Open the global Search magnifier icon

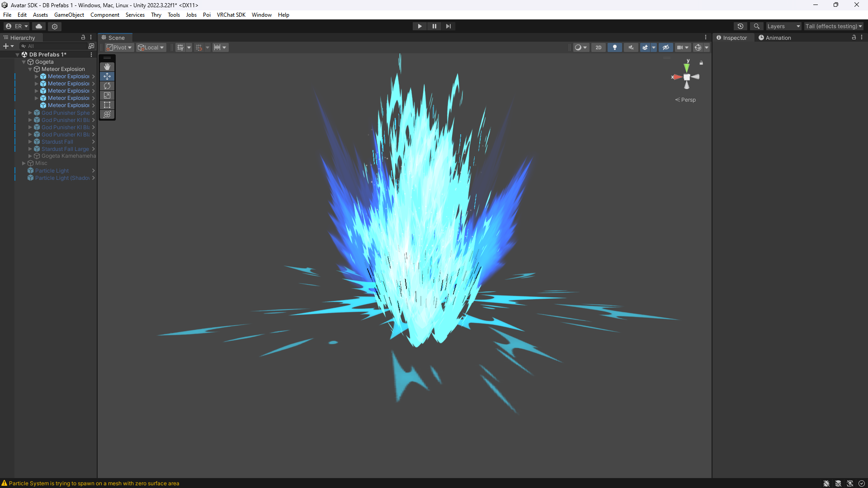757,26
